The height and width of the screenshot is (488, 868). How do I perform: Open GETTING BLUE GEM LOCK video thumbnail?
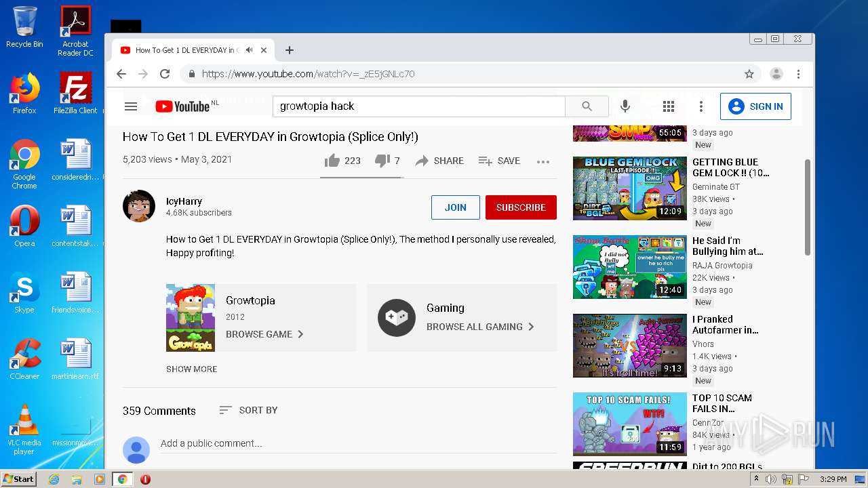click(629, 188)
